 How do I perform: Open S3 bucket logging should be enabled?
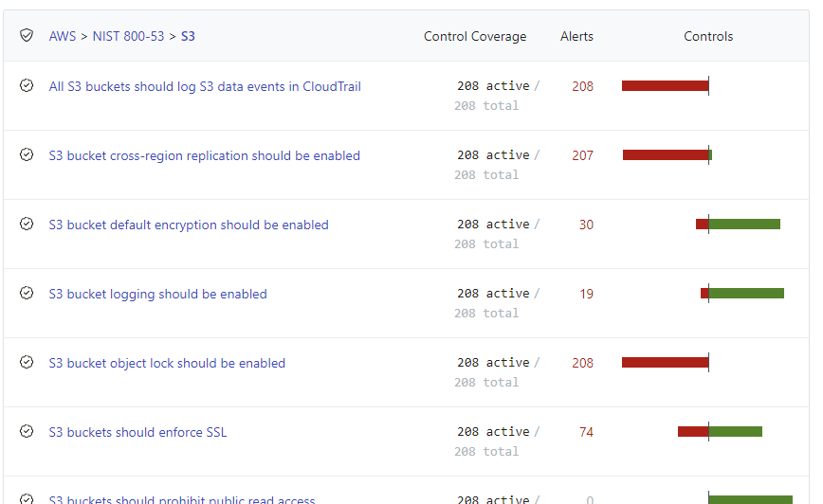[157, 295]
